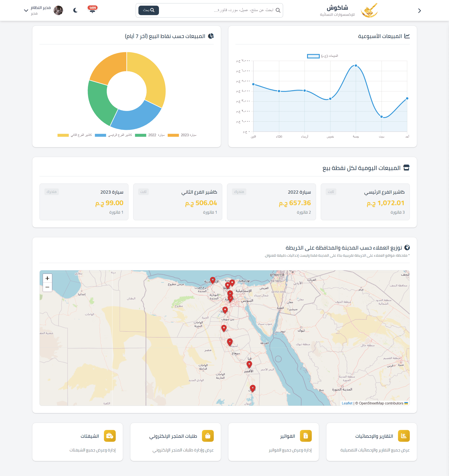Expand sidebar with the top-right chevron arrow
The image size is (449, 476).
(x=419, y=11)
